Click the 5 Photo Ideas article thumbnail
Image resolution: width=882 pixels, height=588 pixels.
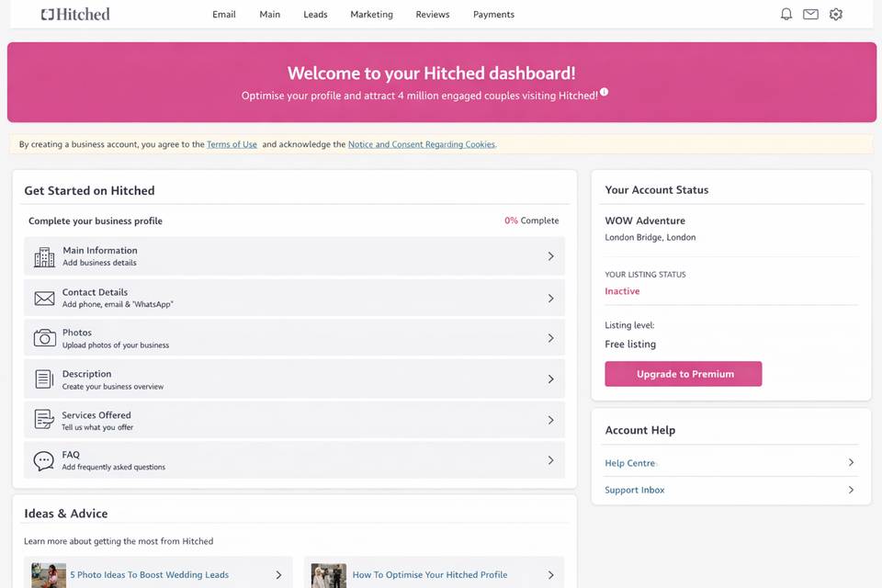coord(49,576)
